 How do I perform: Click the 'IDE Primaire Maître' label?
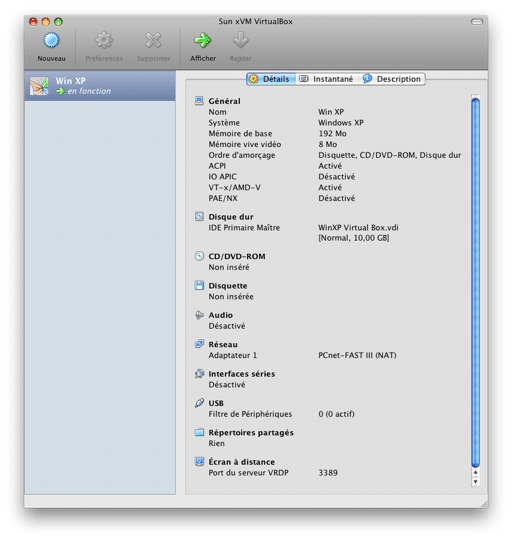click(x=244, y=228)
